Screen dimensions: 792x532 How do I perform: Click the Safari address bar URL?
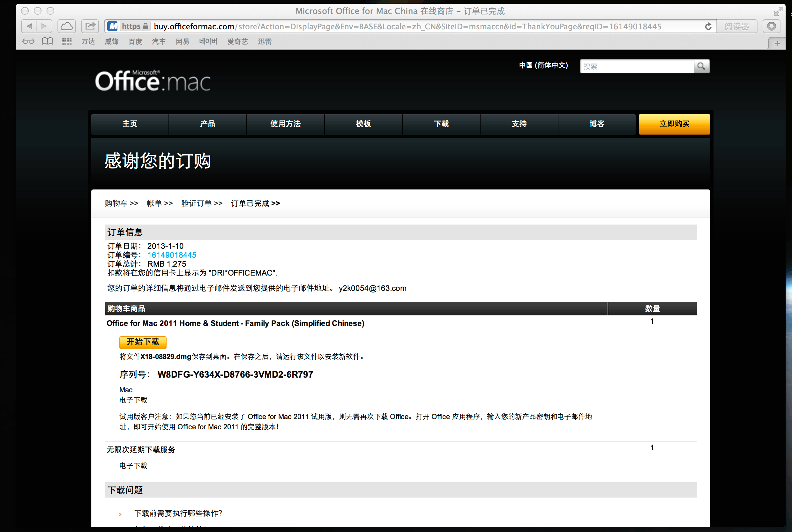click(407, 26)
